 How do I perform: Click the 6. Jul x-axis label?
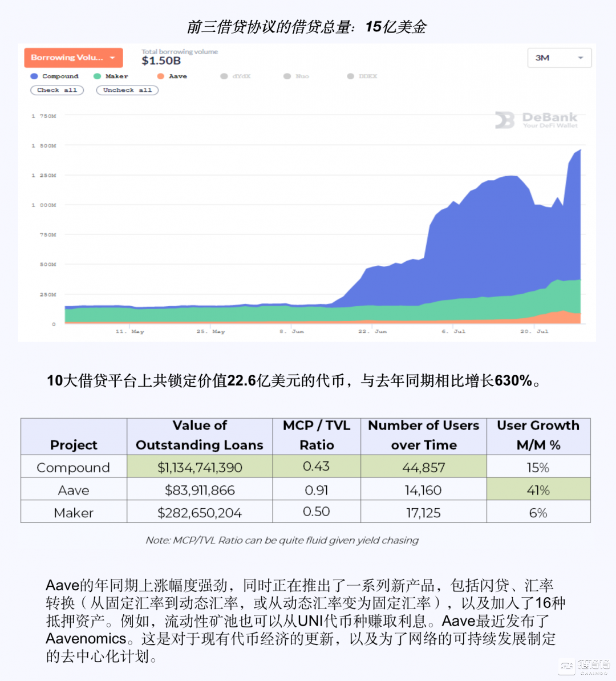pos(453,331)
